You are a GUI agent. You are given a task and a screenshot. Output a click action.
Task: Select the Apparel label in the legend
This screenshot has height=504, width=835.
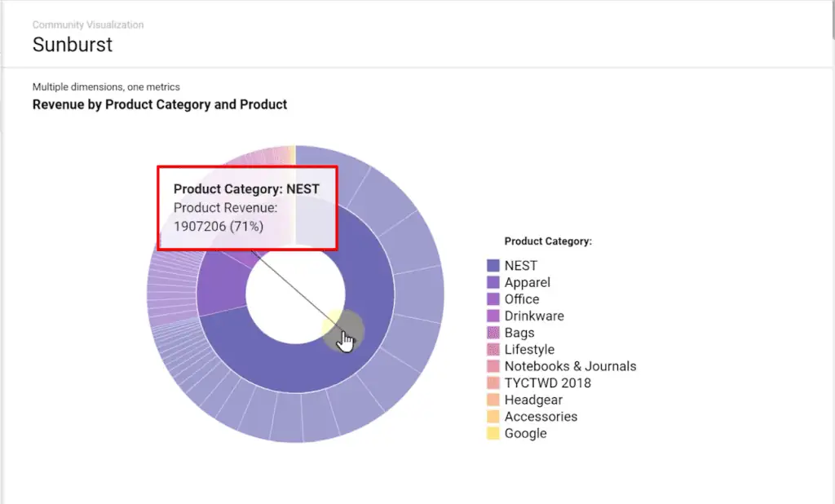(526, 282)
